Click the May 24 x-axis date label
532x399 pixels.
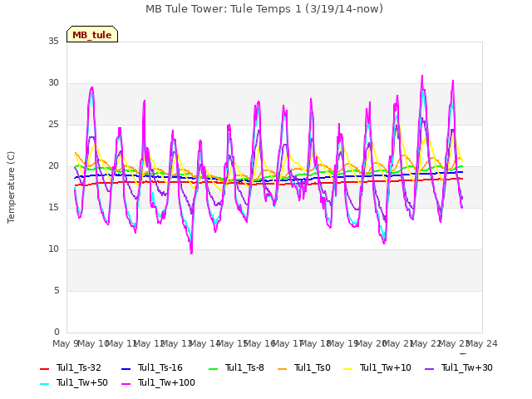pyautogui.click(x=484, y=343)
